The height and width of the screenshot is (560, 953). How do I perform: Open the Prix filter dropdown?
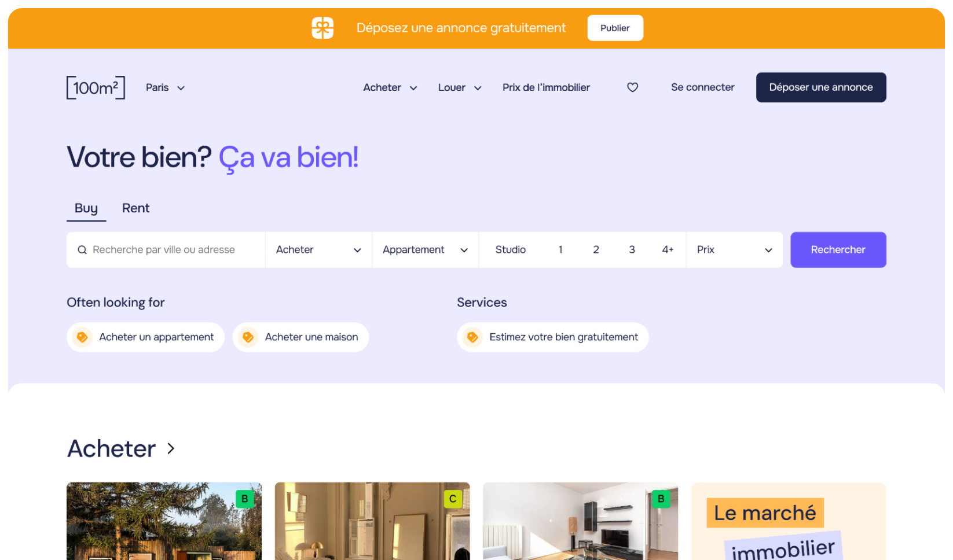(735, 249)
